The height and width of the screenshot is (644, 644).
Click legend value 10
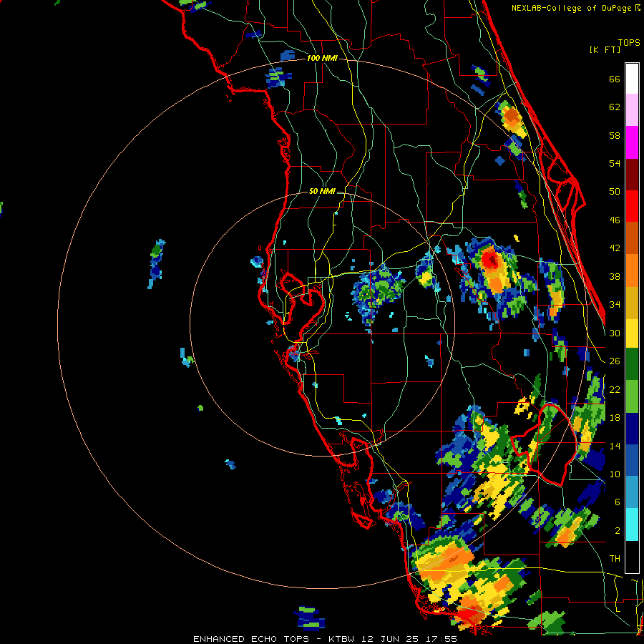coord(615,474)
